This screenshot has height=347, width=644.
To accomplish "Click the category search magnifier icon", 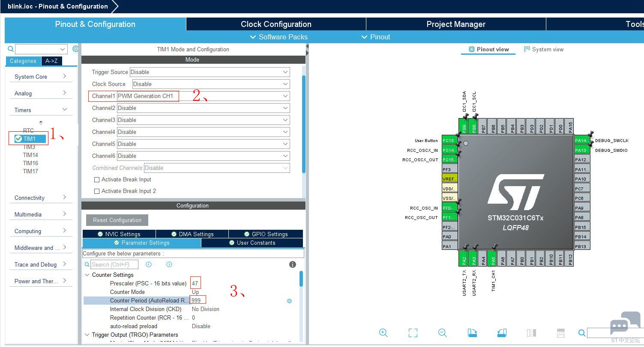I will tap(11, 49).
